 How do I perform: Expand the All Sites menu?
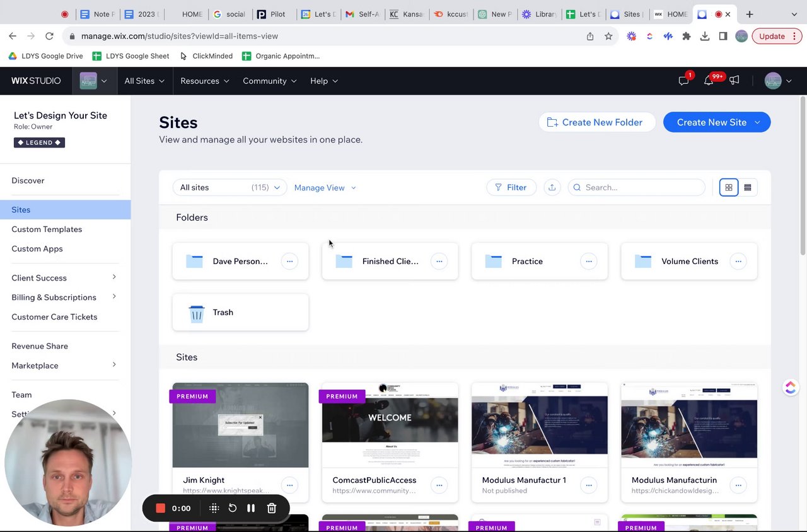(x=144, y=81)
